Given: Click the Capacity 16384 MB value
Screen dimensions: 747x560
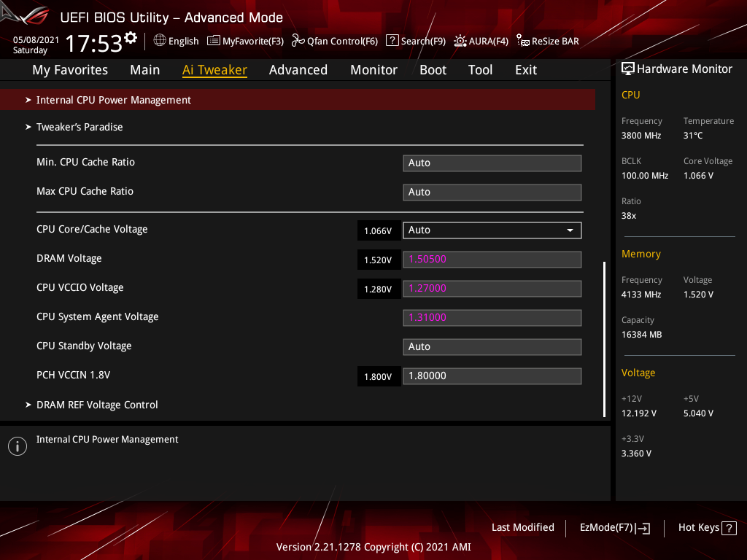Looking at the screenshot, I should pos(642,335).
